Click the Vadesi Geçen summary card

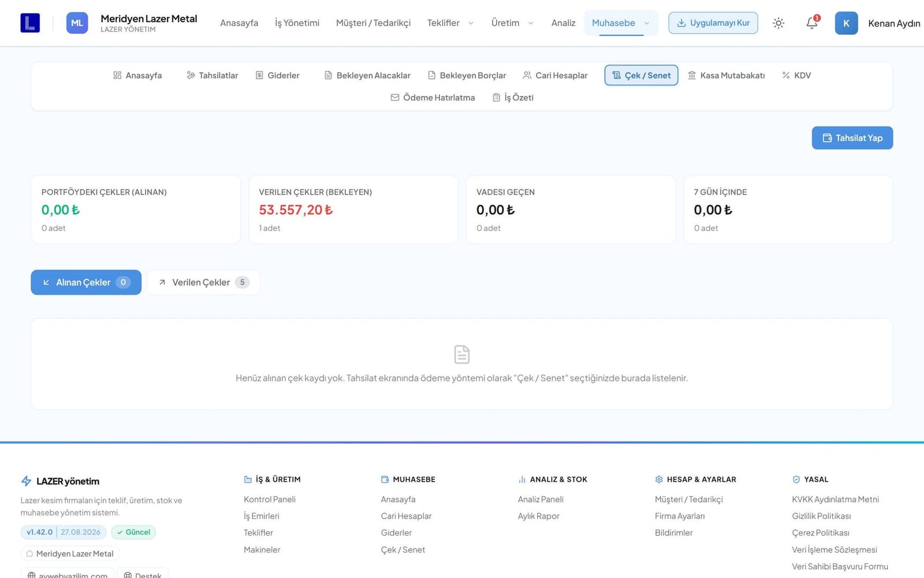[571, 210]
